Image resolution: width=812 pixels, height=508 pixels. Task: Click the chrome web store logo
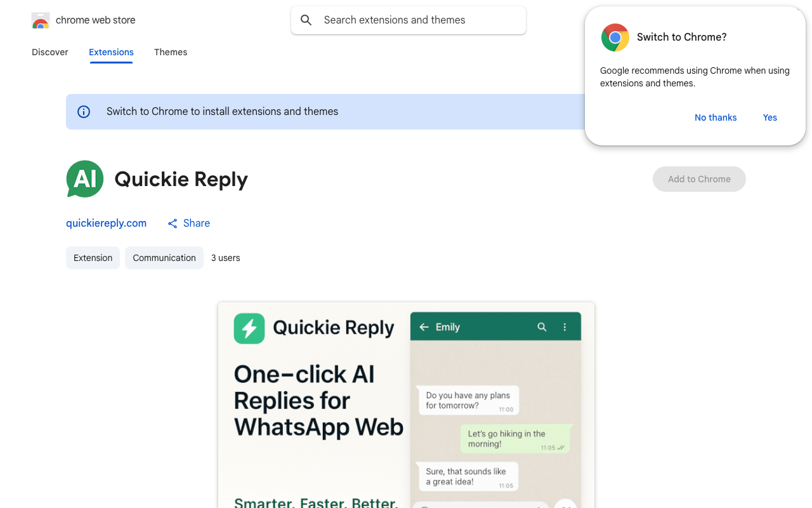tap(40, 20)
